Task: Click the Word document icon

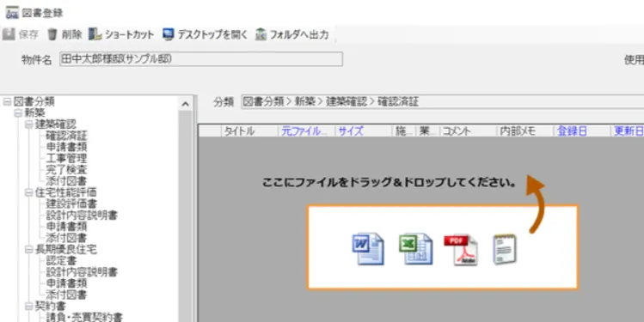Action: pos(368,248)
